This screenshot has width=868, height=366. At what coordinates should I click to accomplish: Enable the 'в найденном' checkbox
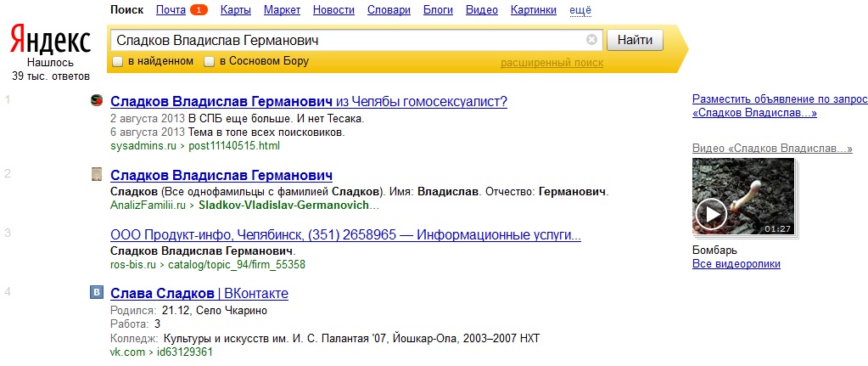tap(117, 61)
